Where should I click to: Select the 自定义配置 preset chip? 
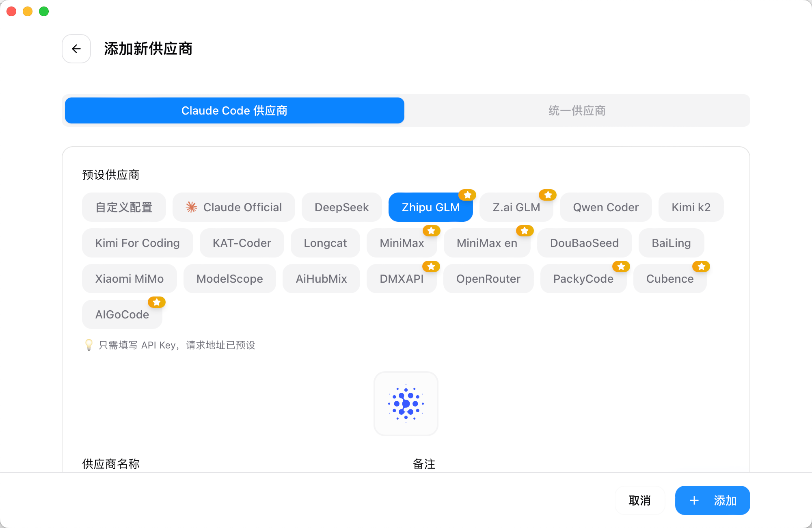coord(124,207)
